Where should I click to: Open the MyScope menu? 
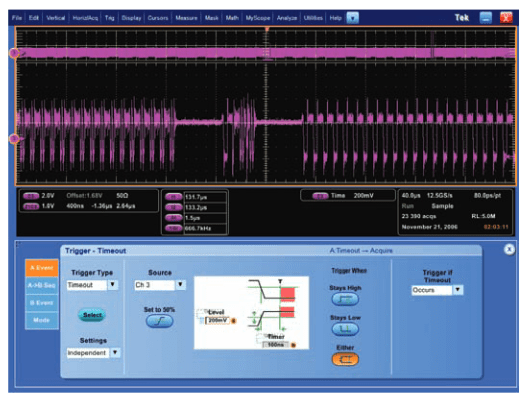(x=258, y=18)
